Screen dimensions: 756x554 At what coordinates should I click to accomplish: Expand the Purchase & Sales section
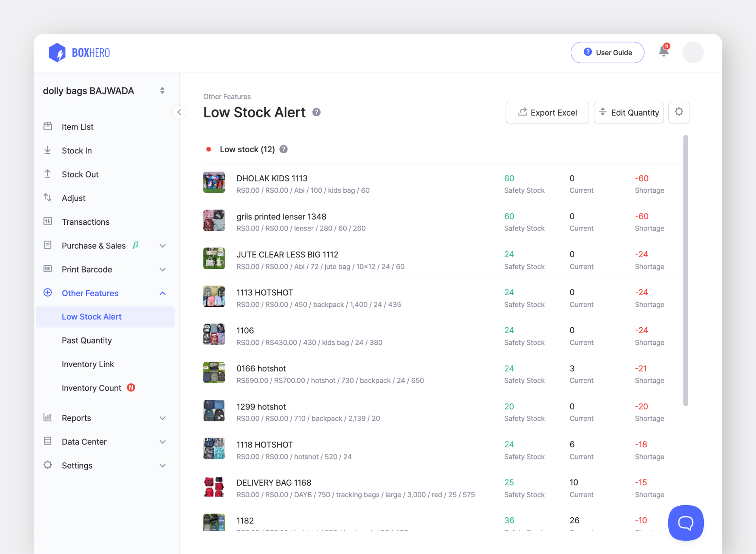[163, 246]
